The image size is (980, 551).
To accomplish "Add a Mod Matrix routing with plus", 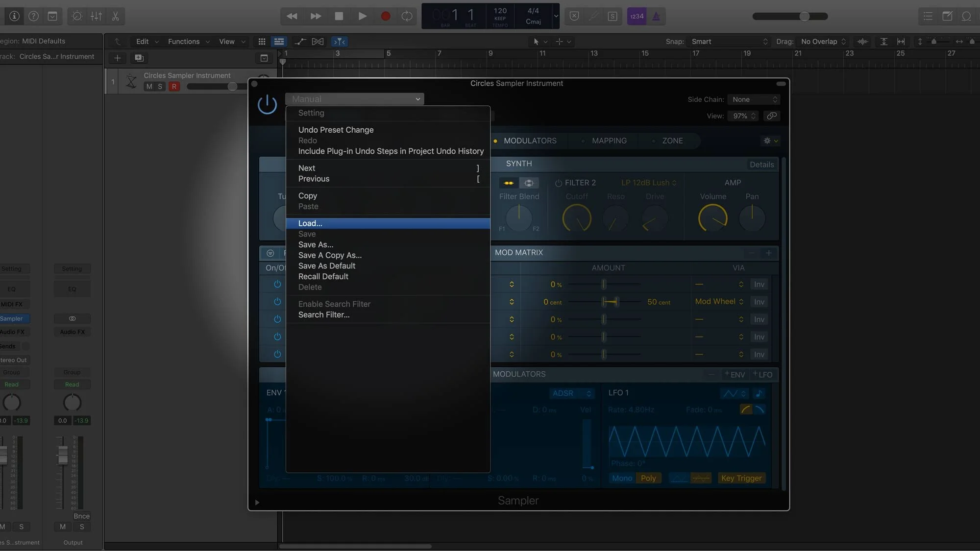I will [x=768, y=253].
